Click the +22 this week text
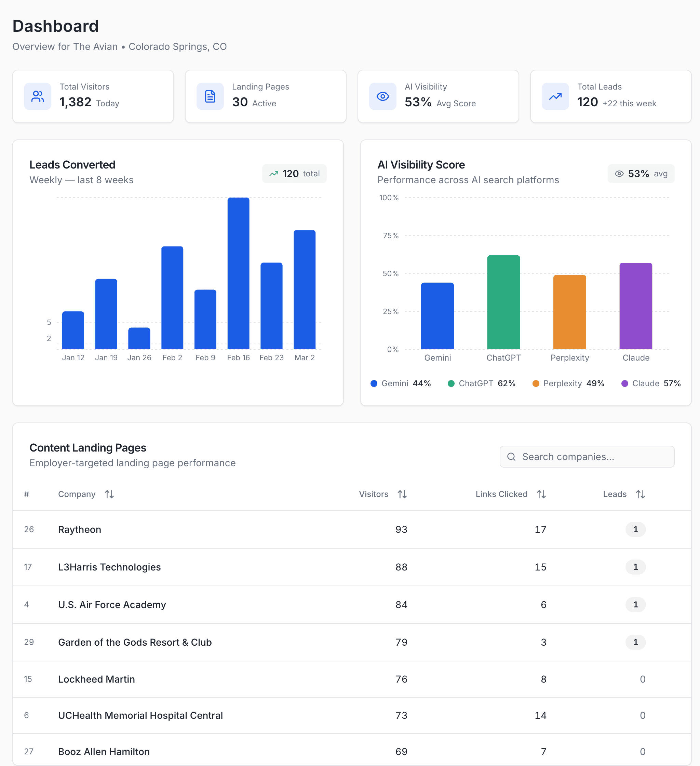 coord(630,103)
